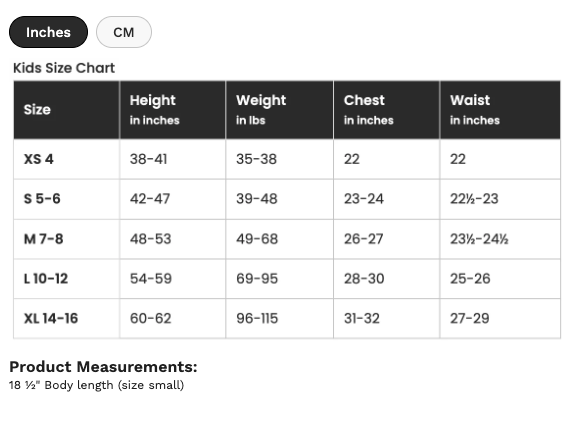Select the XL 14-16 size row label
The height and width of the screenshot is (442, 580).
(x=51, y=318)
